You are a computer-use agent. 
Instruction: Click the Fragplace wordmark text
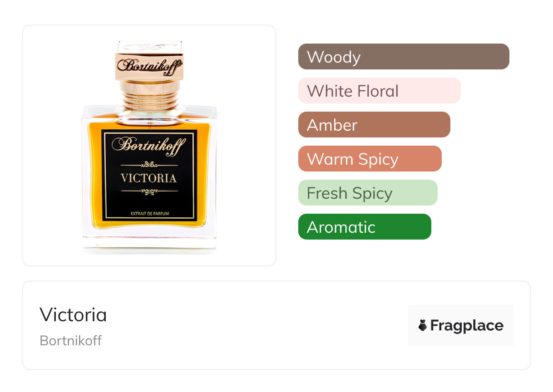[x=467, y=325]
